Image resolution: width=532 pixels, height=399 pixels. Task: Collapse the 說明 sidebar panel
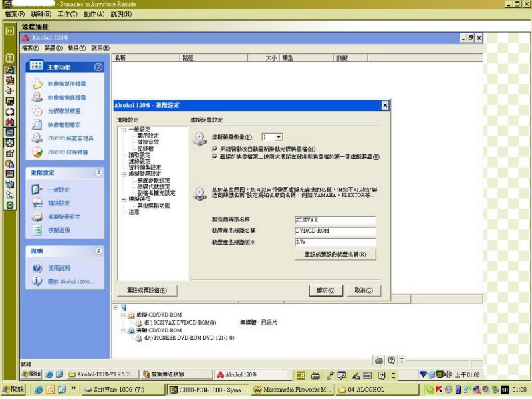coord(98,251)
